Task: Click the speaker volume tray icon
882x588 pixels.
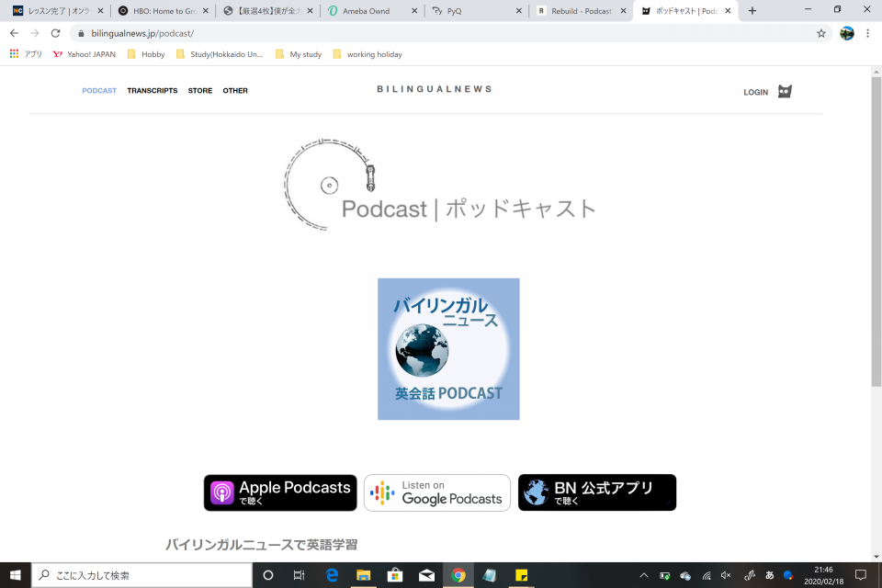Action: (726, 575)
